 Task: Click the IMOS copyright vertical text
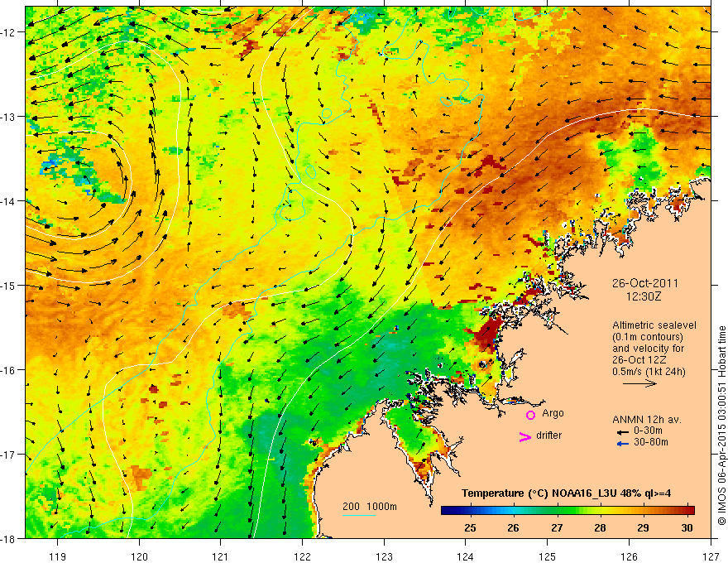pyautogui.click(x=721, y=426)
